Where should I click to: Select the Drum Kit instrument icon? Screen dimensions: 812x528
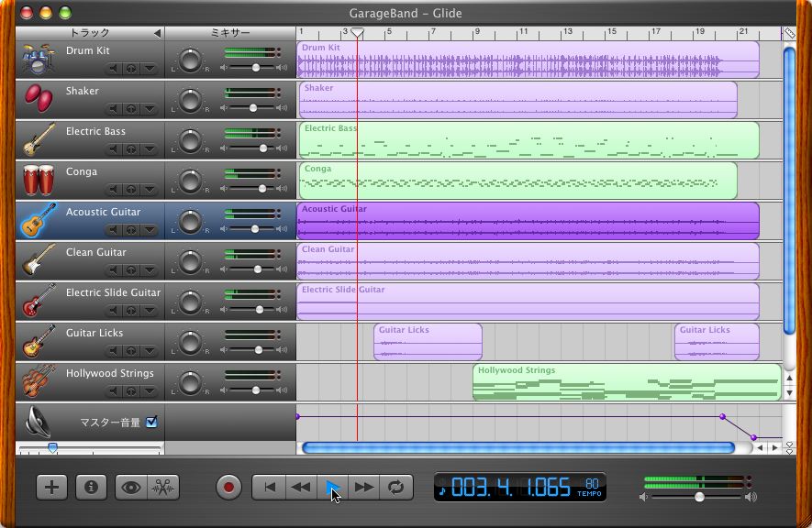click(x=38, y=59)
